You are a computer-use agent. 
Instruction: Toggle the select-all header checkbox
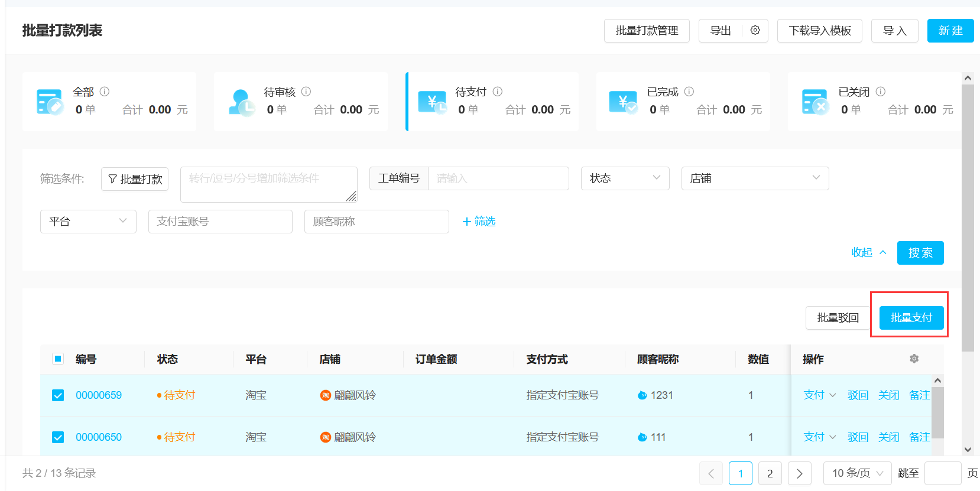58,359
